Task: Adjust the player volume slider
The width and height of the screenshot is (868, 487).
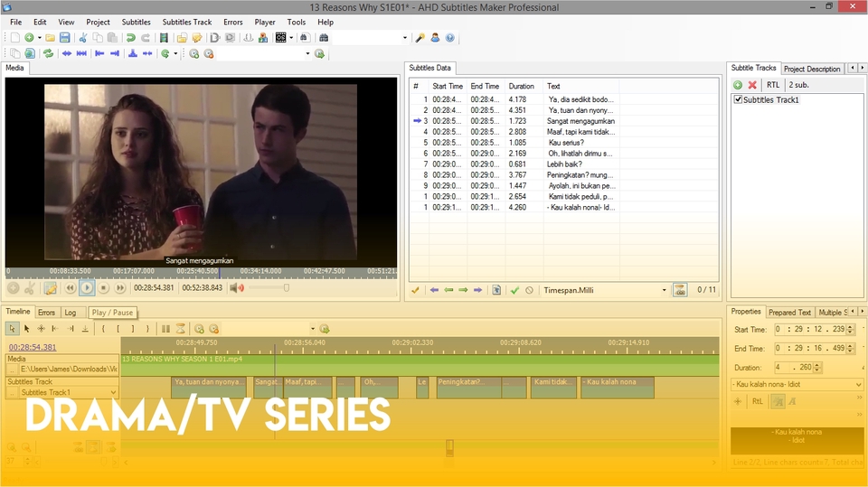Action: coord(269,287)
